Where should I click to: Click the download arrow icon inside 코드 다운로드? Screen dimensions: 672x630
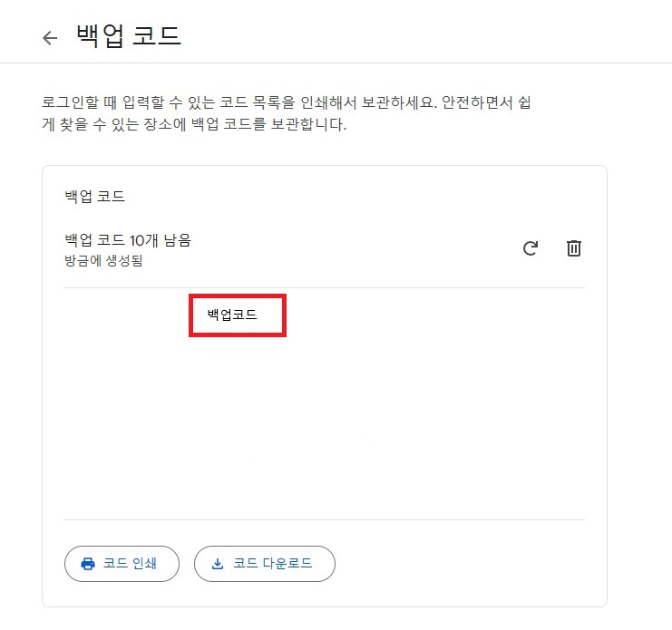point(218,564)
